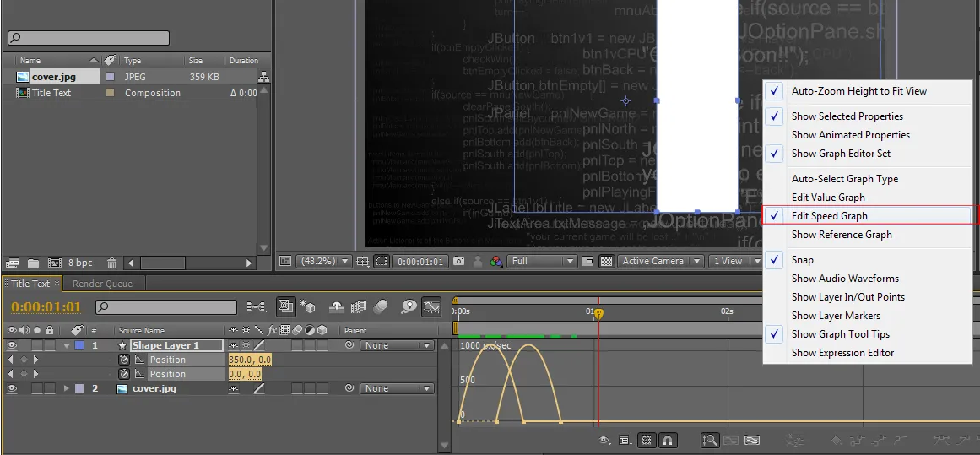Toggle stopwatch on second Position property
This screenshot has width=980, height=455.
pos(124,374)
